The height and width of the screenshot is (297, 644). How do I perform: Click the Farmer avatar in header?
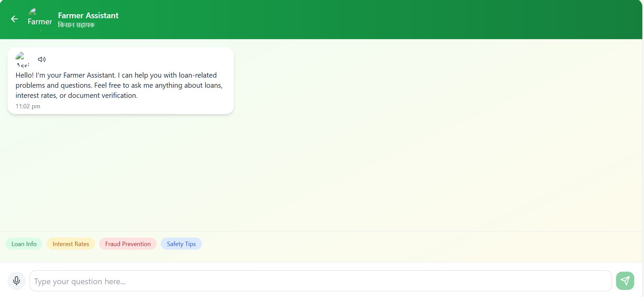pyautogui.click(x=40, y=19)
